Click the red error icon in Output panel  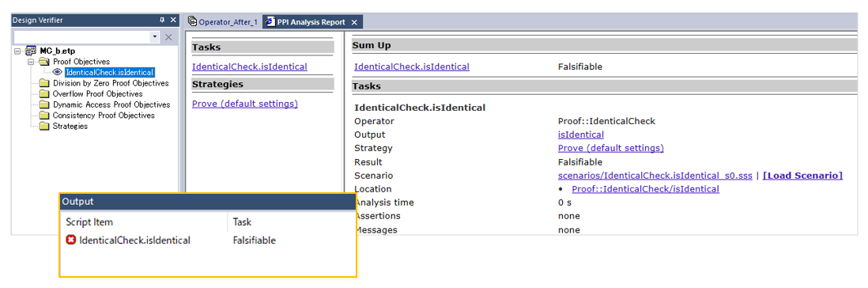pyautogui.click(x=71, y=241)
